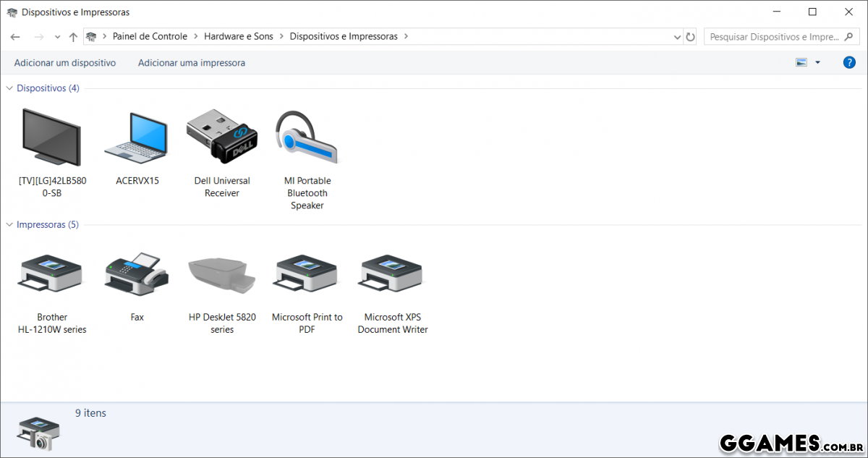Expand the address bar history dropdown
Viewport: 868px width, 458px height.
[677, 37]
